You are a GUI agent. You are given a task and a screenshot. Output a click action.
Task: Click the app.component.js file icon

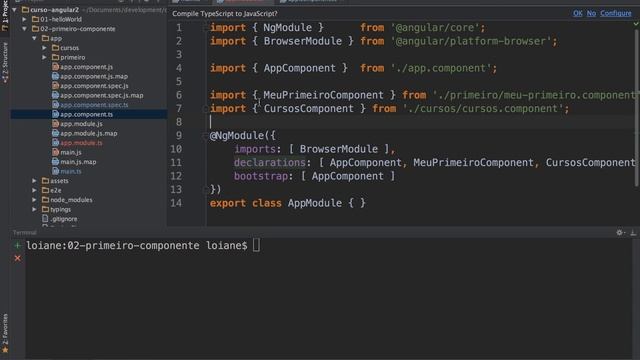[56, 67]
